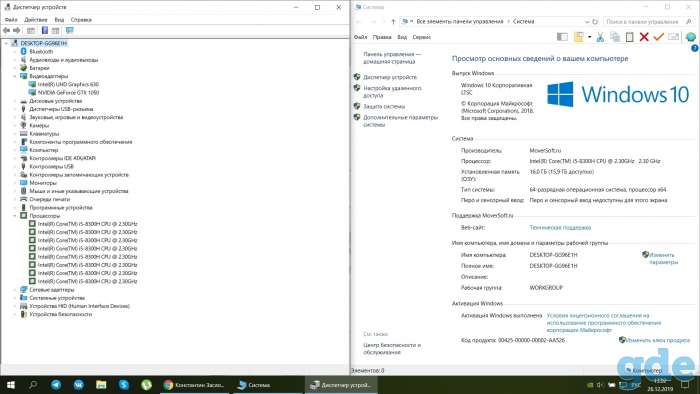
Task: Open the Защита системы link
Action: [x=384, y=107]
